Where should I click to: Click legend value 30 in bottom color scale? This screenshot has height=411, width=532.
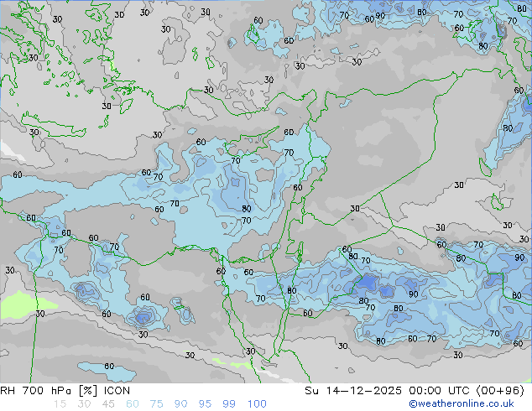(x=84, y=404)
